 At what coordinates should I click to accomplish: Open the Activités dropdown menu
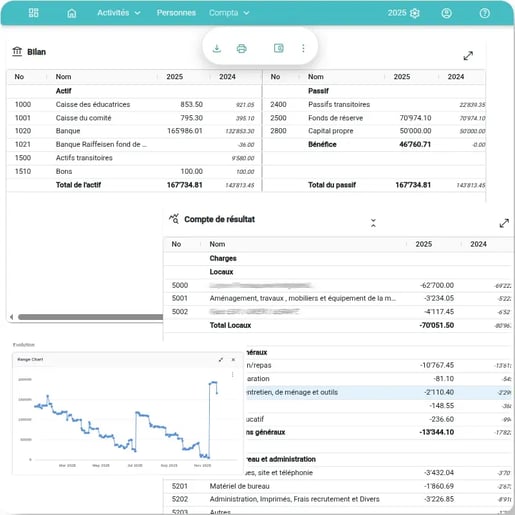119,13
